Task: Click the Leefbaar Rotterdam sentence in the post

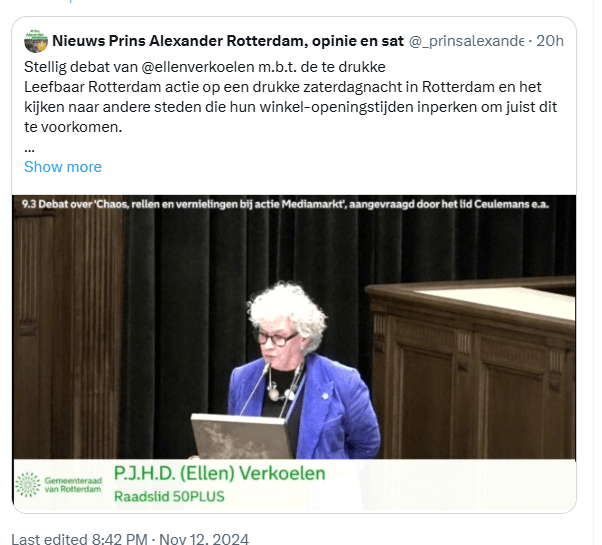Action: tap(283, 87)
